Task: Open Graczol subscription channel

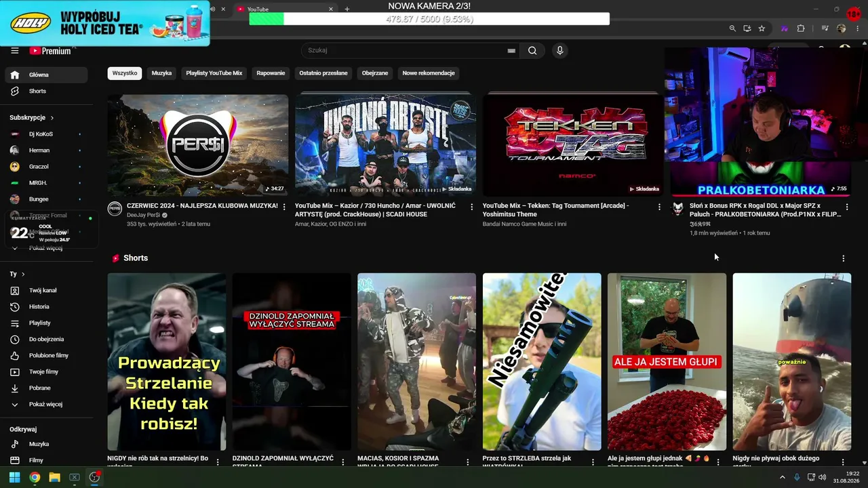Action: [46, 167]
